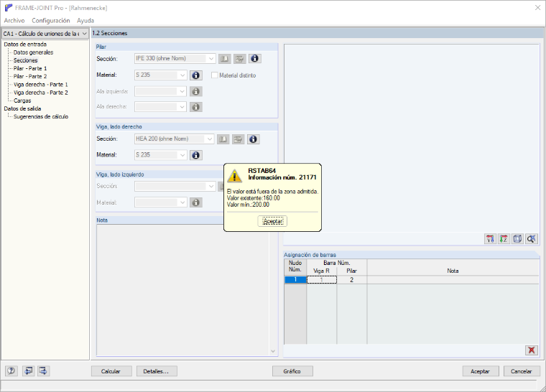
Task: Click the Detalles... button
Action: tap(157, 371)
